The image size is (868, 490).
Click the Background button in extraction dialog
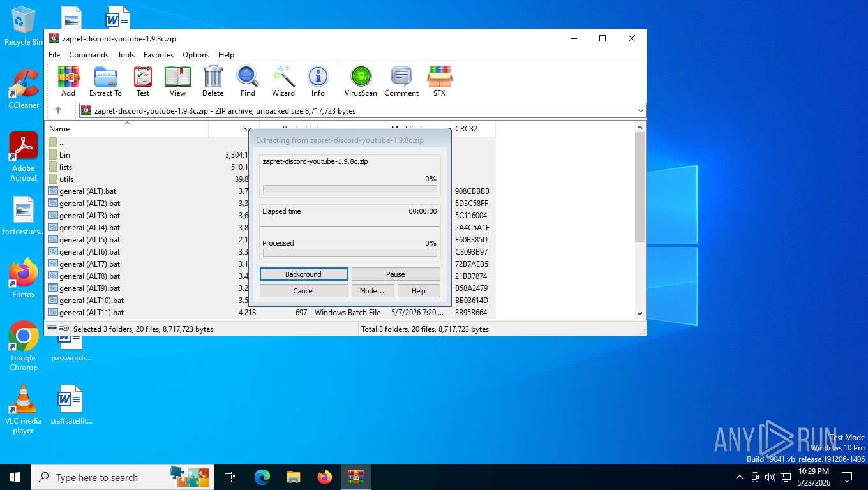304,274
